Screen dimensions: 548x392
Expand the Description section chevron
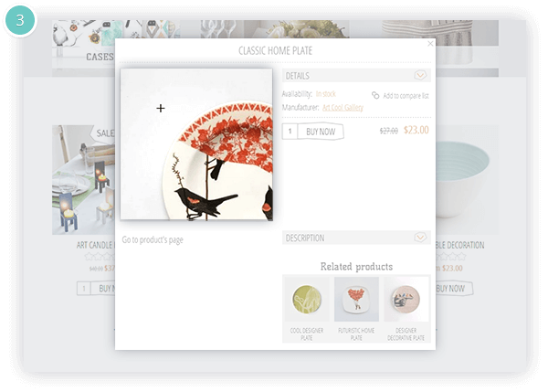pos(420,238)
